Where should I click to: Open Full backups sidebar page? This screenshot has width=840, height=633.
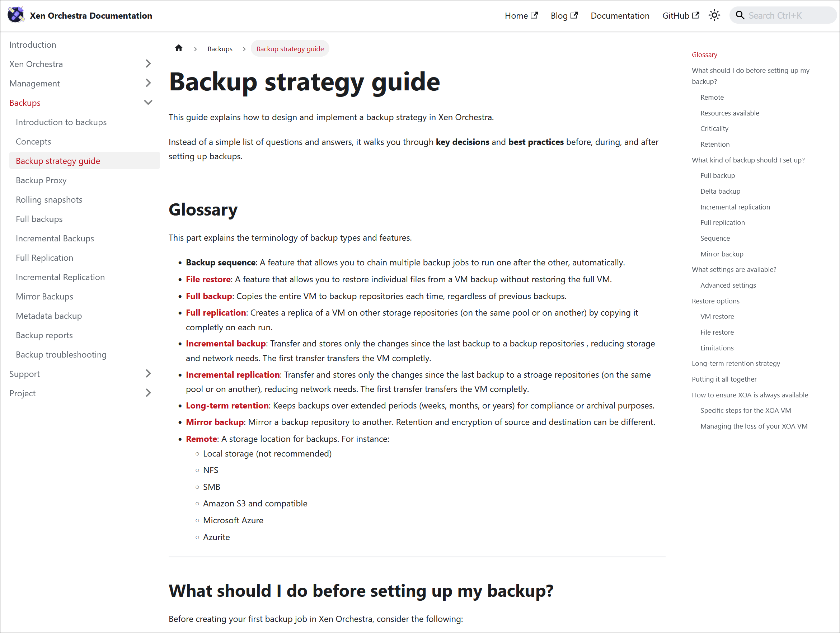click(x=39, y=219)
